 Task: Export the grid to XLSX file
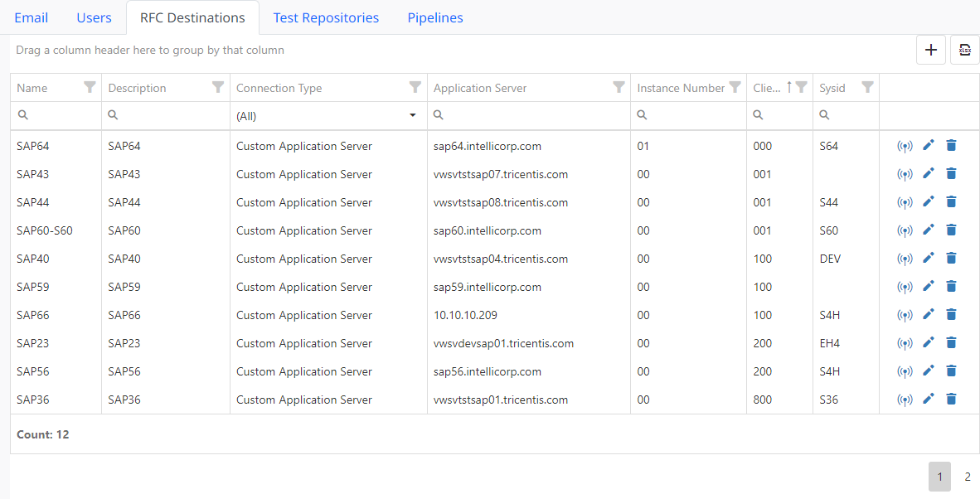964,50
